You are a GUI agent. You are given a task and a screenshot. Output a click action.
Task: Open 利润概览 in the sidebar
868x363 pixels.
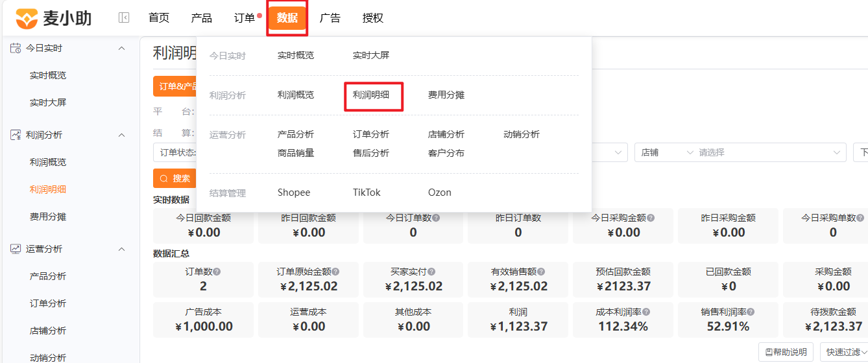(48, 162)
